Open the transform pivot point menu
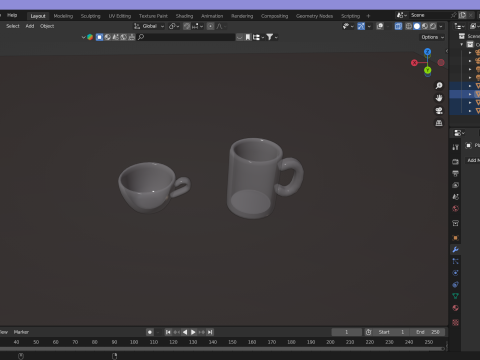480x360 pixels. 174,26
